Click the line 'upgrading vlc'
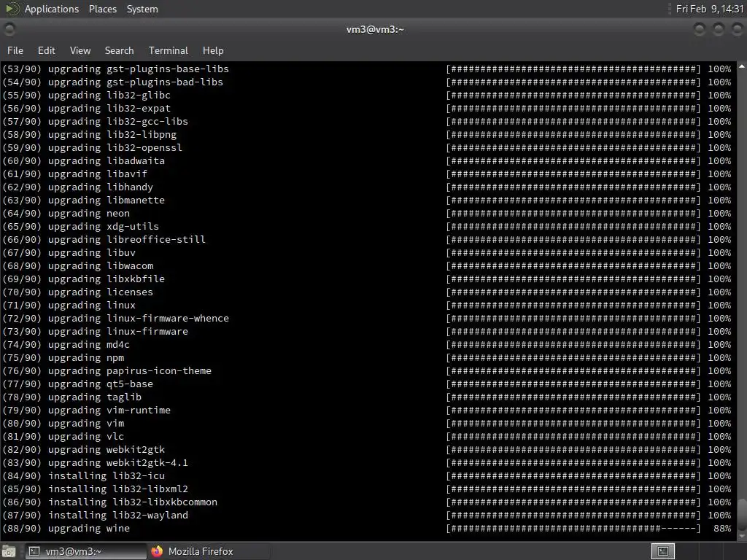747x560 pixels. coord(86,436)
